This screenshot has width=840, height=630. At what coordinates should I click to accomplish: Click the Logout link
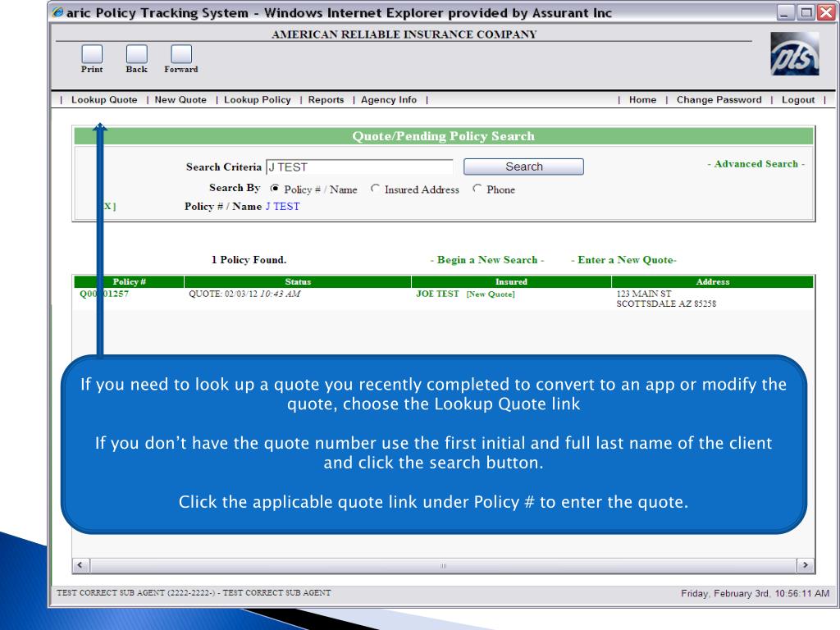797,99
